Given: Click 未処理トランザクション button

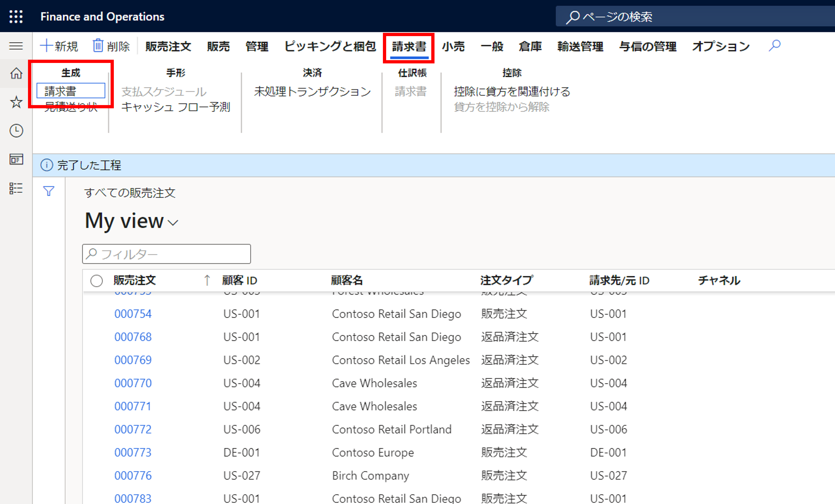Looking at the screenshot, I should (312, 91).
